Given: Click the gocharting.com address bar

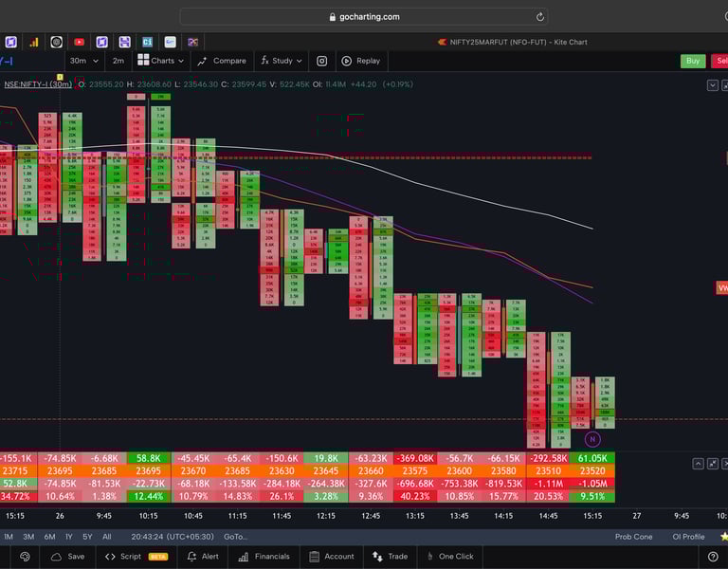Looking at the screenshot, I should [x=364, y=17].
